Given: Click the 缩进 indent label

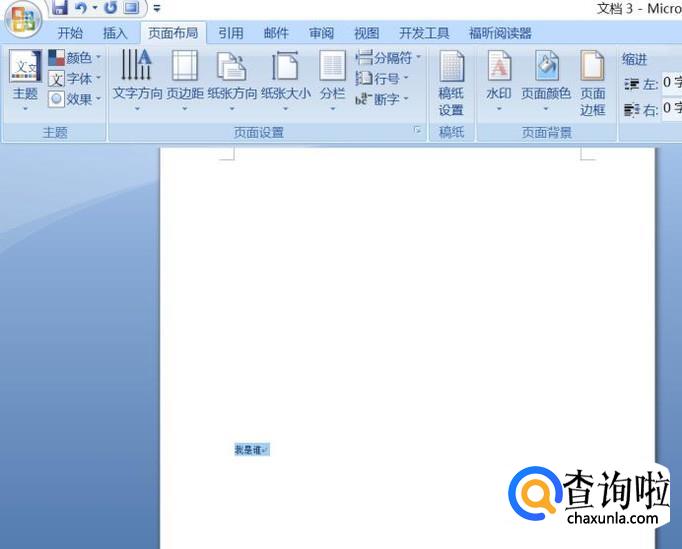Looking at the screenshot, I should pos(635,59).
